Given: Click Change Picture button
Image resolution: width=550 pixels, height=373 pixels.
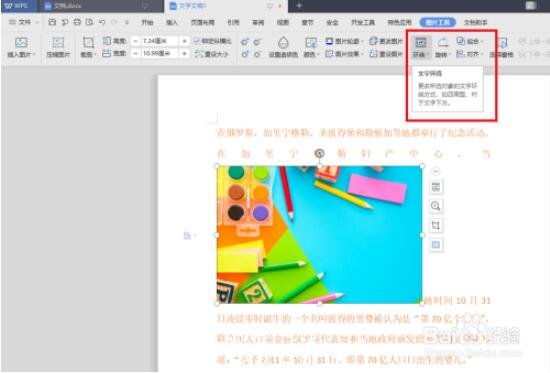Looking at the screenshot, I should pos(386,41).
